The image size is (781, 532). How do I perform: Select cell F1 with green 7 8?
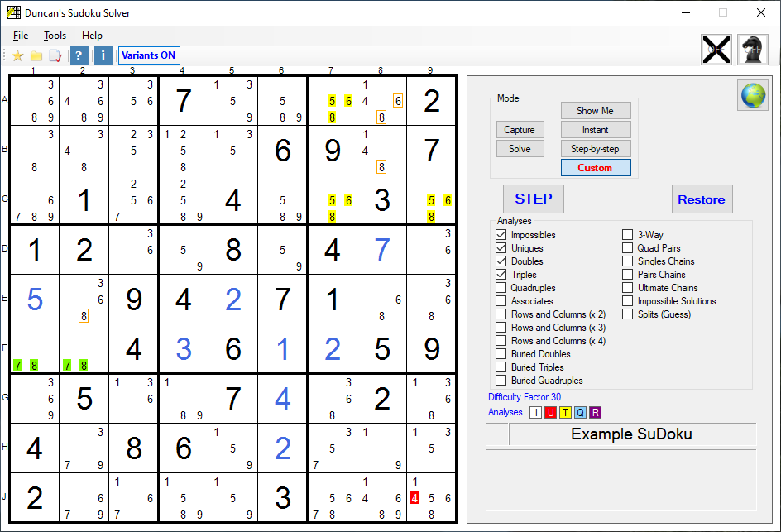pos(35,348)
